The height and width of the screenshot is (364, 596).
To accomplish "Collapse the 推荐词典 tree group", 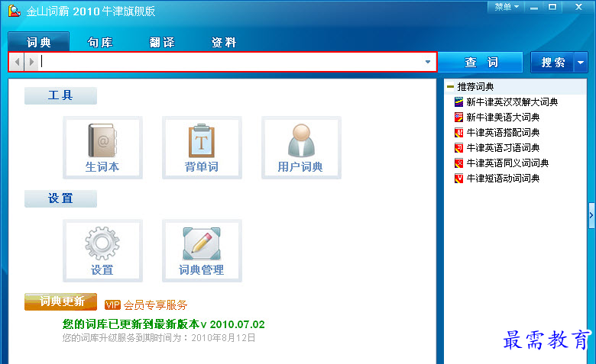I will click(450, 87).
